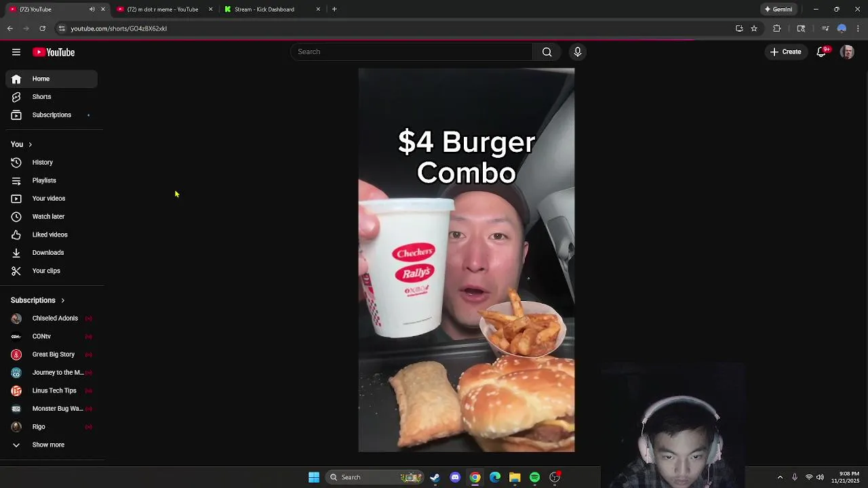Open Liked videos
Image resolution: width=868 pixels, height=488 pixels.
52,235
